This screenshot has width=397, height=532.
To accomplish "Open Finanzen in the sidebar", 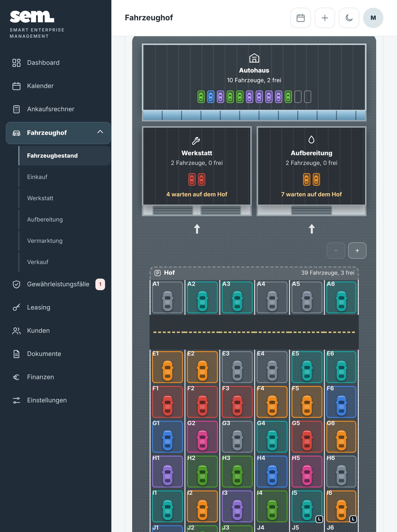I will [x=58, y=377].
